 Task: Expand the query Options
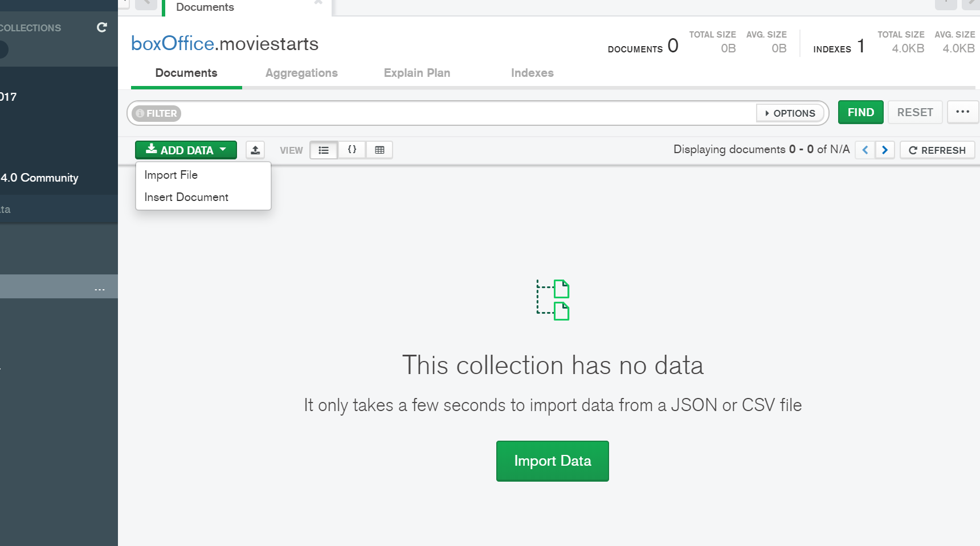790,113
